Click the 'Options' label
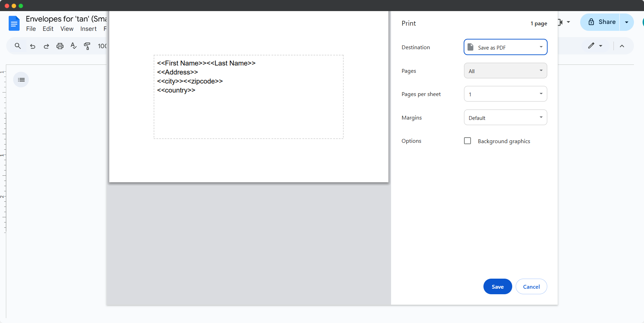644x323 pixels. click(411, 141)
